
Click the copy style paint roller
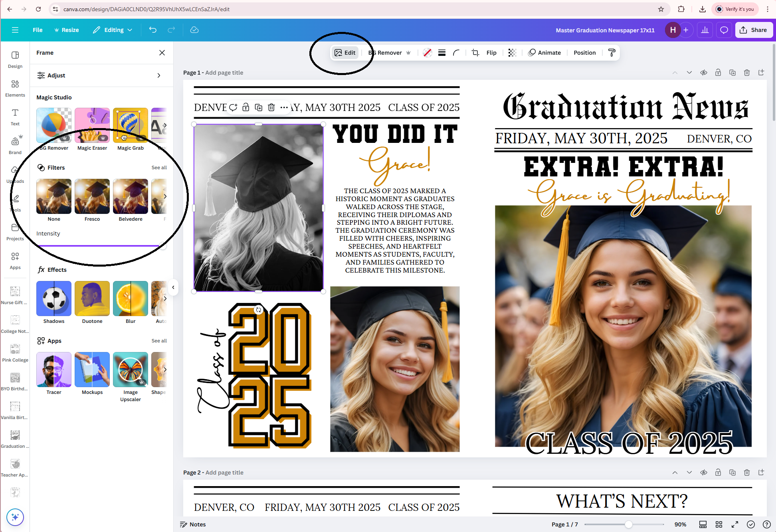tap(612, 53)
